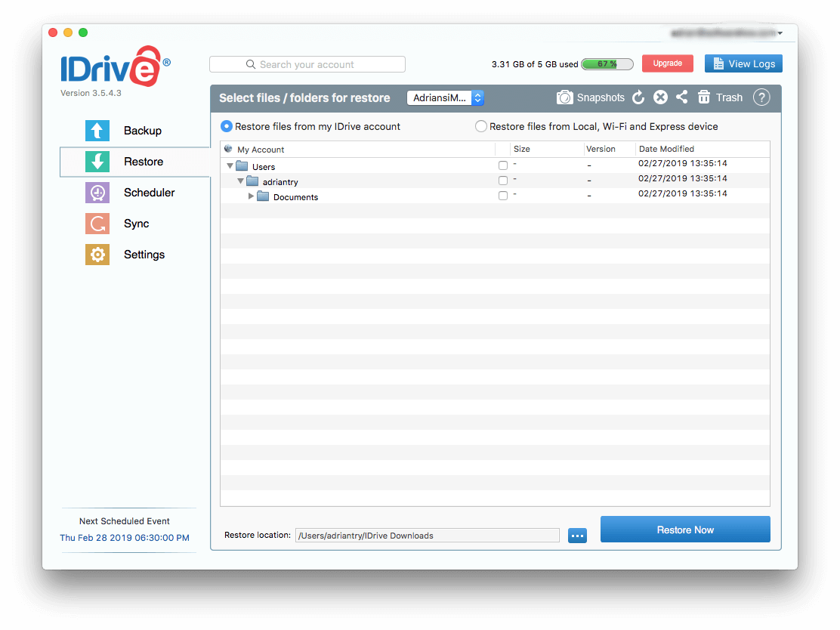Collapse the adriantry folder node

point(240,181)
